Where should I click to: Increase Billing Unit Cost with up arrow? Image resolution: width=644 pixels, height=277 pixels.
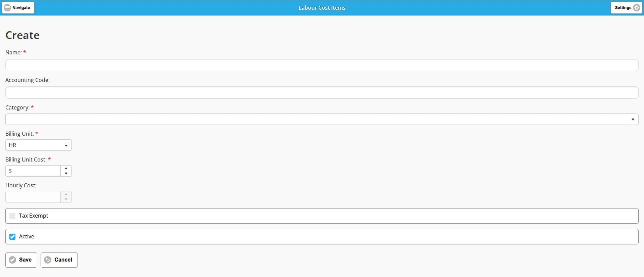(66, 168)
